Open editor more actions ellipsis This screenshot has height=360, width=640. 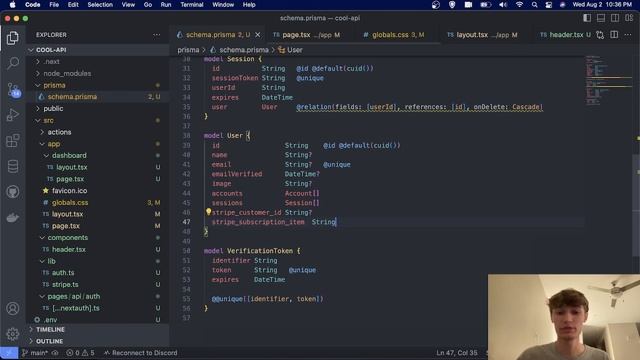point(628,35)
